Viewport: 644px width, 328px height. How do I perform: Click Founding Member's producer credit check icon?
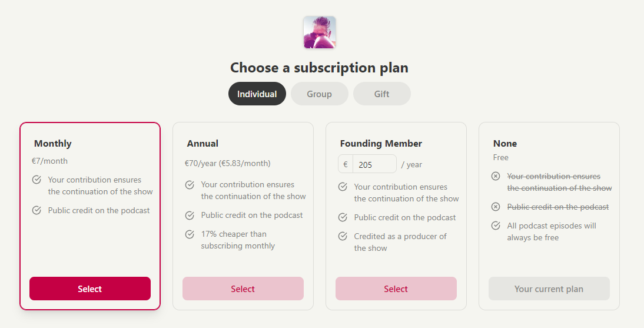pos(343,236)
